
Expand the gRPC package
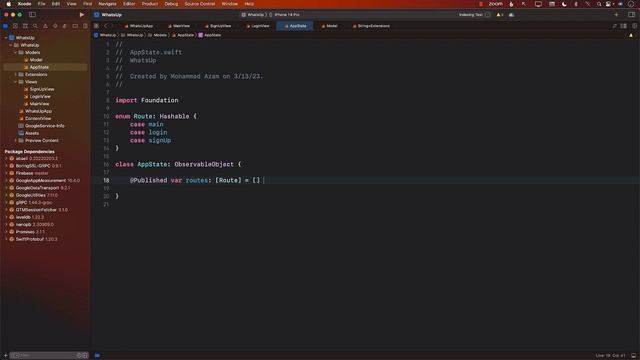pyautogui.click(x=6, y=202)
